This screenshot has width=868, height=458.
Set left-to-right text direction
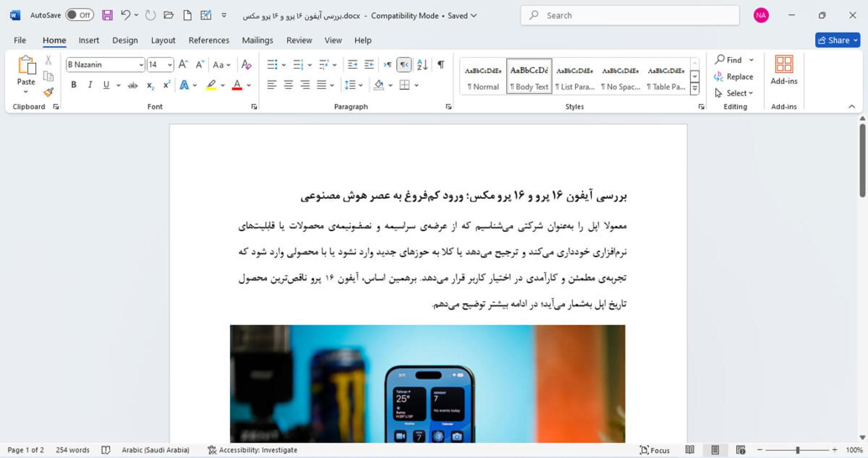tap(387, 65)
